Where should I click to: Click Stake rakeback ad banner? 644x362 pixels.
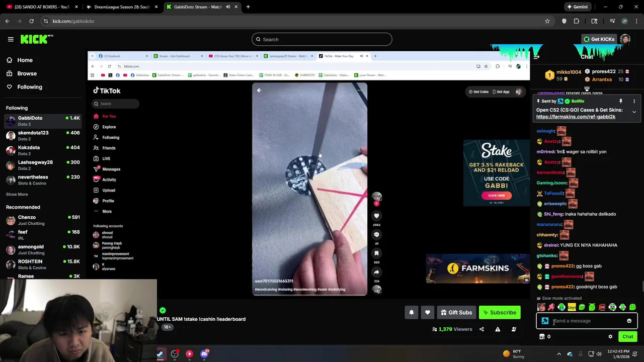coord(496,172)
